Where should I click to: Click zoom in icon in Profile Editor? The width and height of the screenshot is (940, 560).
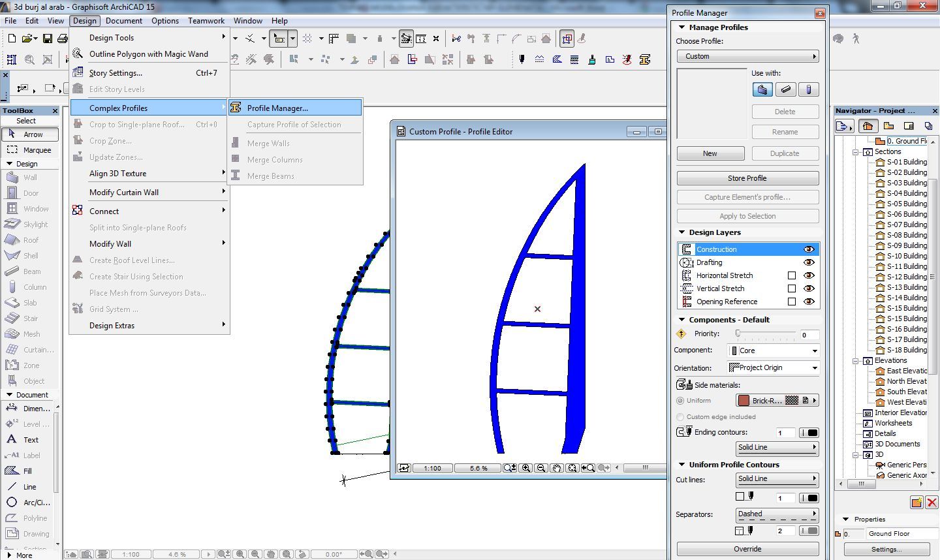click(x=525, y=468)
